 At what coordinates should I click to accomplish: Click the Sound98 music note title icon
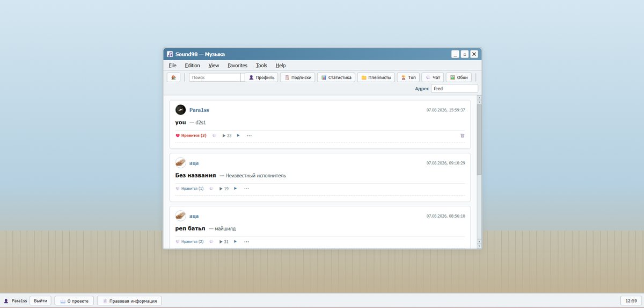[170, 54]
